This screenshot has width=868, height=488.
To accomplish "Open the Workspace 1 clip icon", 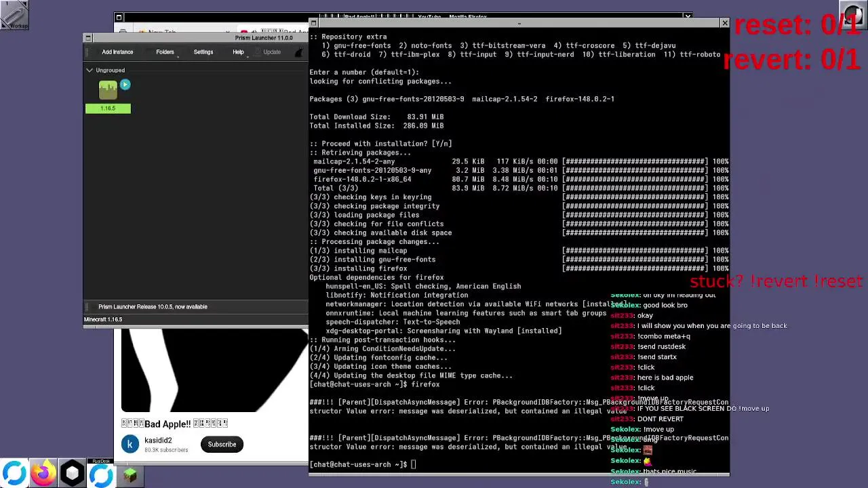I will pos(14,15).
